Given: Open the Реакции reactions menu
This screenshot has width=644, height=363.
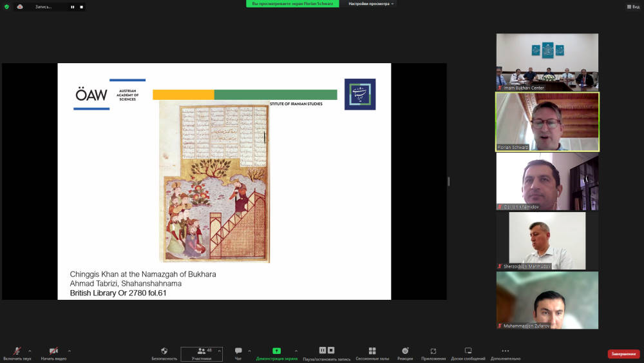Looking at the screenshot, I should [x=405, y=354].
